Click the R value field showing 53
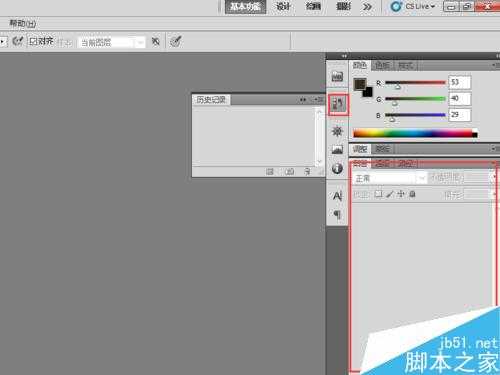Viewport: 500px width, 375px height. (x=460, y=82)
